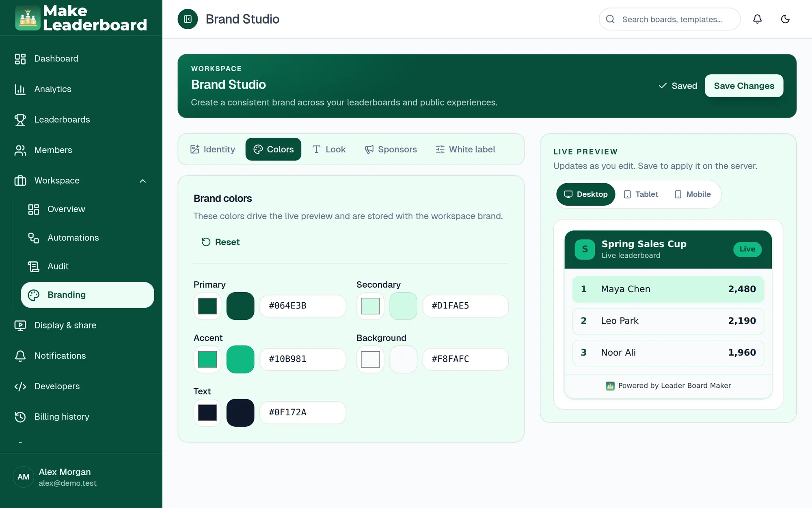This screenshot has width=812, height=508.
Task: Open the Audit log item
Action: (x=87, y=266)
